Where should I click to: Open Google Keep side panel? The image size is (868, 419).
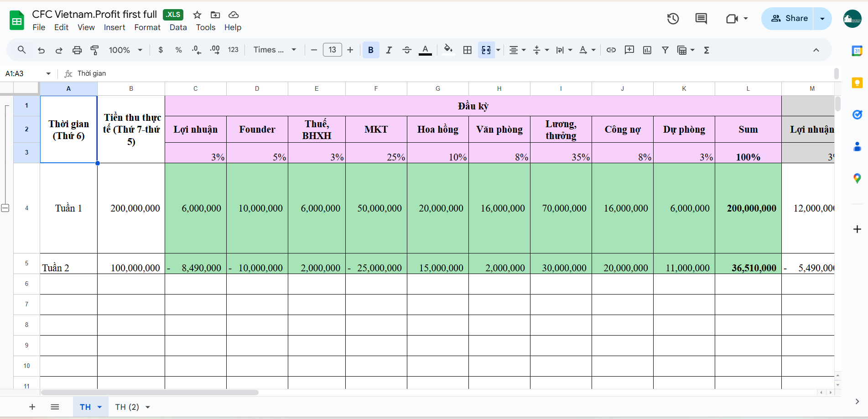[x=857, y=83]
